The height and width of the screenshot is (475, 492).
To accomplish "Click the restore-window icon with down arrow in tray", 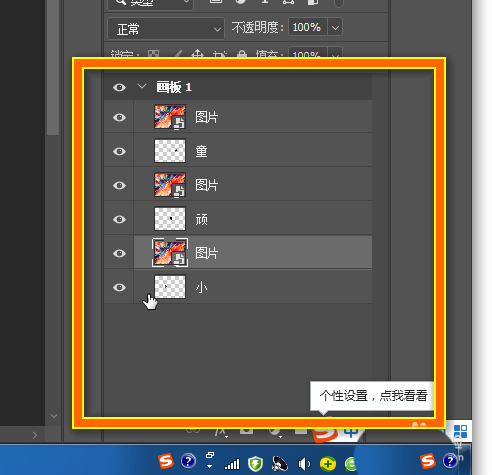I will tap(210, 460).
